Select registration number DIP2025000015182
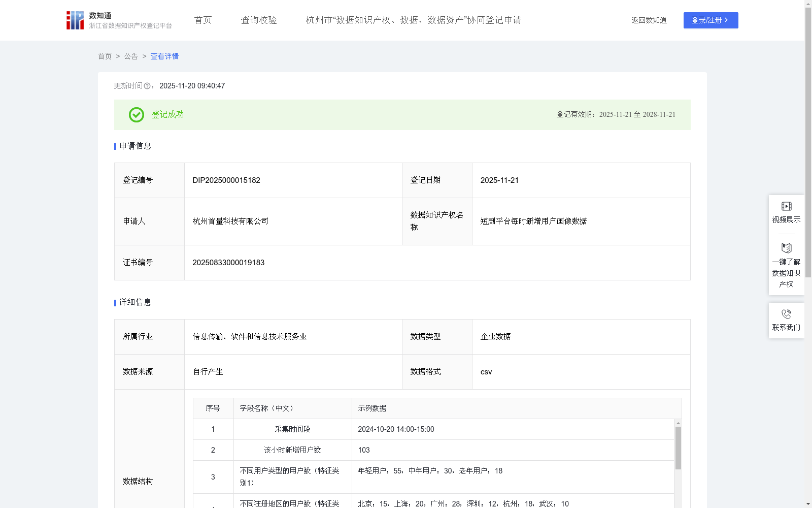The image size is (812, 508). point(226,180)
